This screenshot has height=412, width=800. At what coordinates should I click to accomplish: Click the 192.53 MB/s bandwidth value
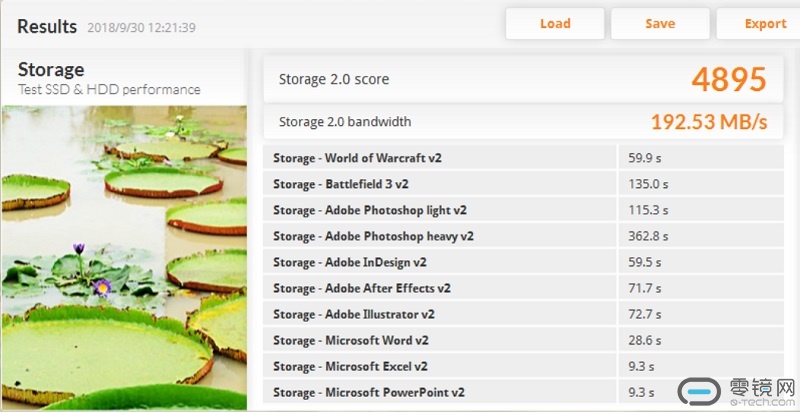pyautogui.click(x=708, y=122)
